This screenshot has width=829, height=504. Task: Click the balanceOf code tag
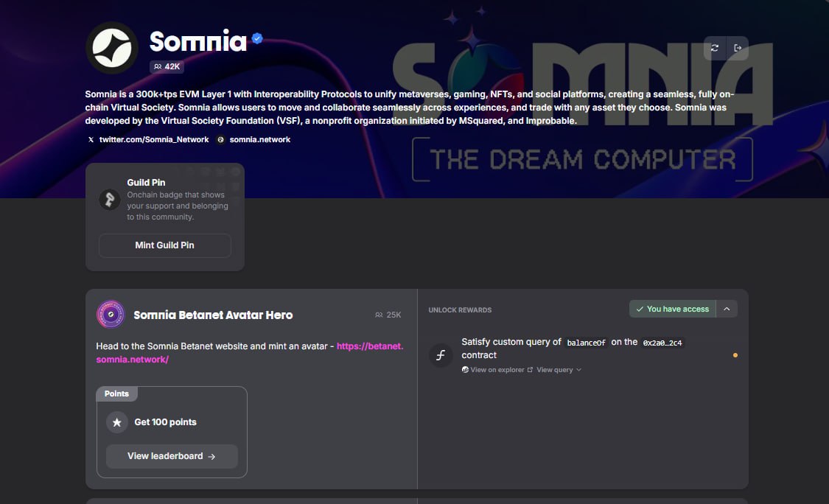pos(586,343)
